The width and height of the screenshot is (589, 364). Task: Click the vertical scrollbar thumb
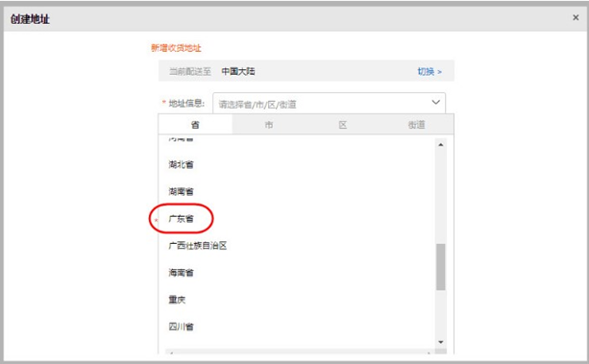pyautogui.click(x=441, y=267)
